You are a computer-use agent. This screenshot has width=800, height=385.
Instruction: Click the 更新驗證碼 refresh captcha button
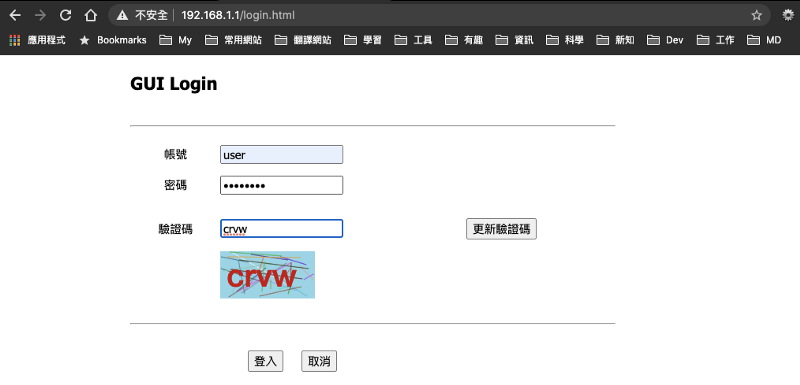[x=501, y=229]
